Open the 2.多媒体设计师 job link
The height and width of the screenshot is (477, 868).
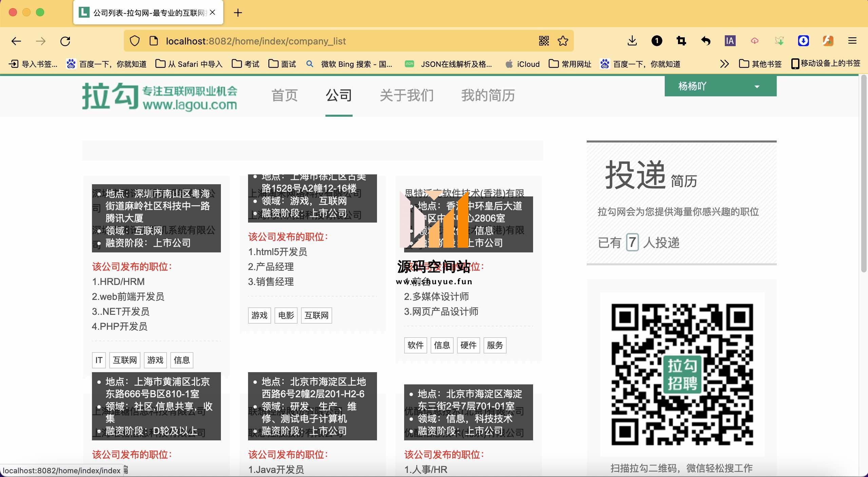click(436, 297)
